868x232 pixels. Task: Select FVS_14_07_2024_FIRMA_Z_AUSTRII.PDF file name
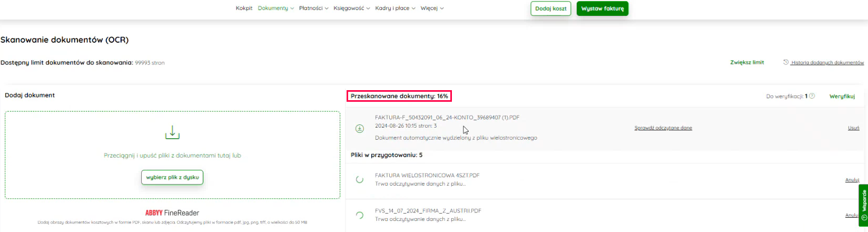tap(428, 210)
